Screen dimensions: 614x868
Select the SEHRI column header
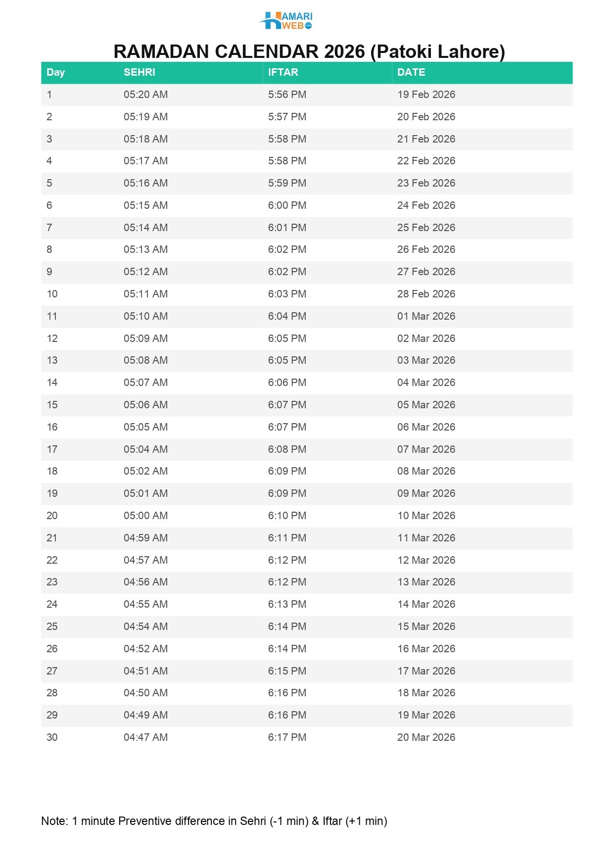(x=139, y=72)
